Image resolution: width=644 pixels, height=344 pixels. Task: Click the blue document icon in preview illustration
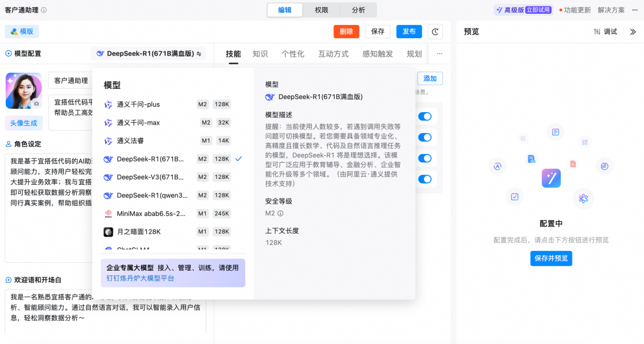[531, 159]
